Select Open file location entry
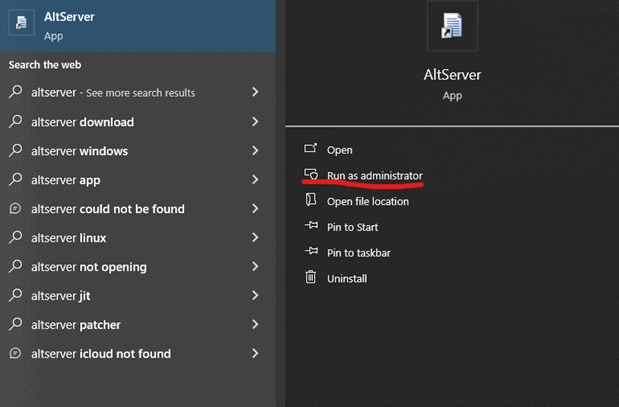This screenshot has height=407, width=619. pyautogui.click(x=367, y=202)
